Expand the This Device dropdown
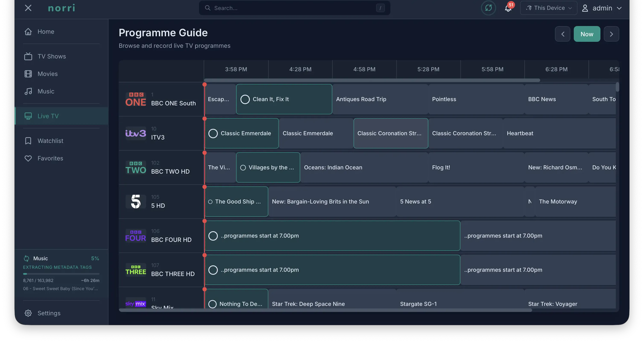Viewport: 644px width, 343px height. 549,8
